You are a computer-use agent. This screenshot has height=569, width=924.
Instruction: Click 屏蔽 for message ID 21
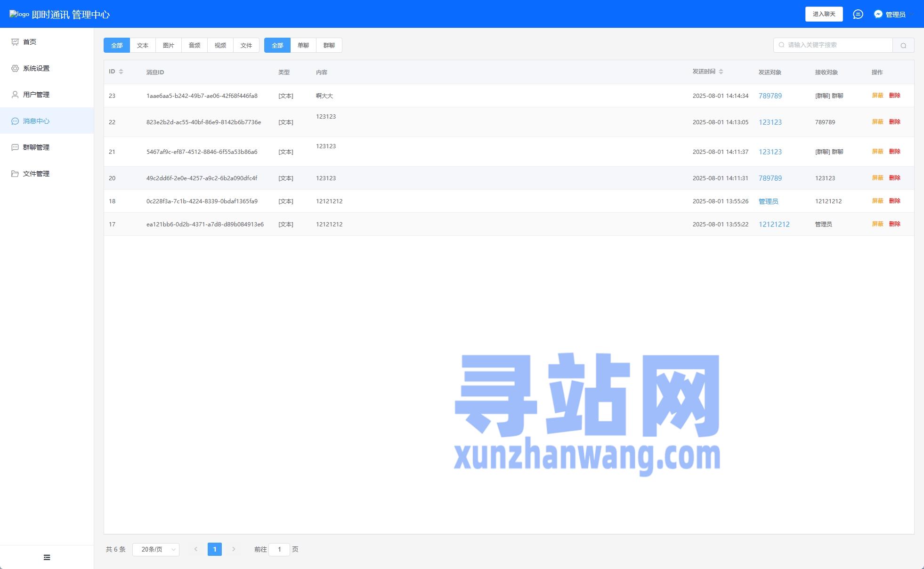pos(877,152)
